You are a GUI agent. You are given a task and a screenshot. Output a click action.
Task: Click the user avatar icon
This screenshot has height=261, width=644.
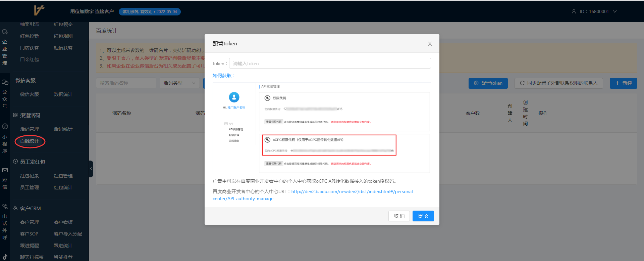tap(574, 11)
